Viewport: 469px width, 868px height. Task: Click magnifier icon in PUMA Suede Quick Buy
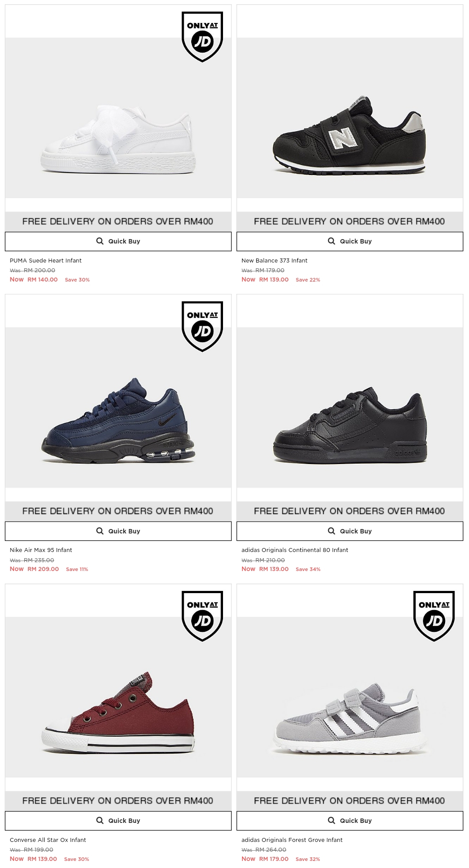100,241
